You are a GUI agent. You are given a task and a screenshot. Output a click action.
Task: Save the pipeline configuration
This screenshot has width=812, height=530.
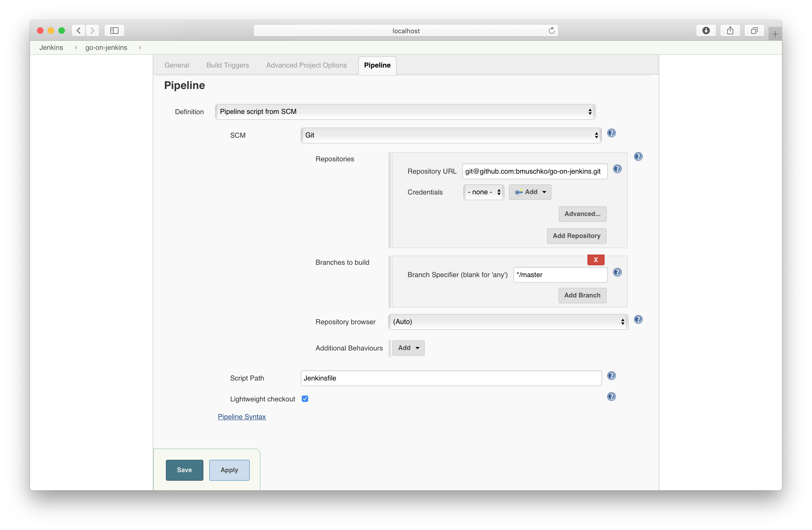[x=184, y=470]
